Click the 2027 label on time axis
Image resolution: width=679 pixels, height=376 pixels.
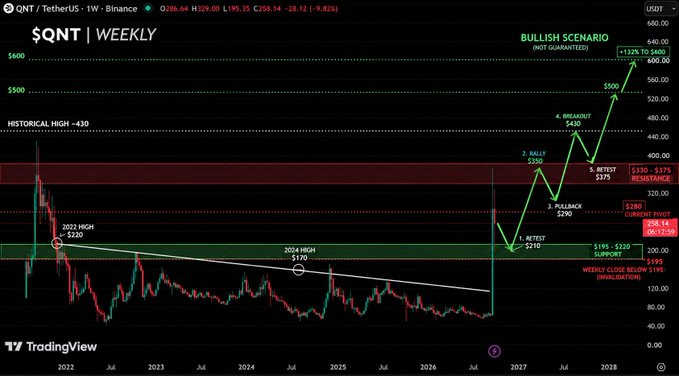coord(518,366)
